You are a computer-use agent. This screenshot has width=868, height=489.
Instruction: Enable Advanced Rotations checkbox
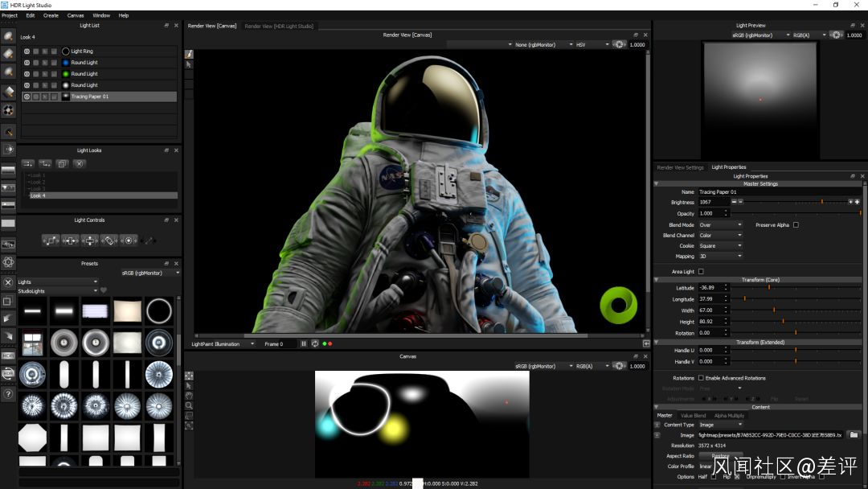(701, 378)
